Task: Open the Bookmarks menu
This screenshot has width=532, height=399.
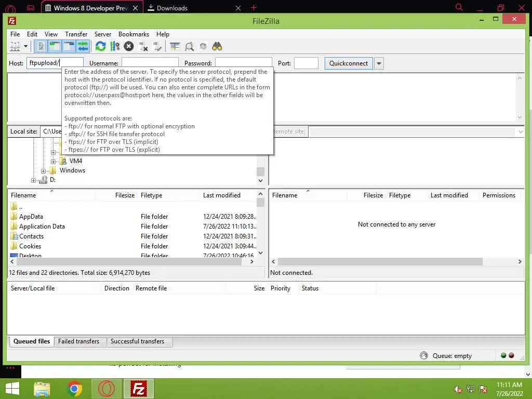Action: pyautogui.click(x=134, y=34)
